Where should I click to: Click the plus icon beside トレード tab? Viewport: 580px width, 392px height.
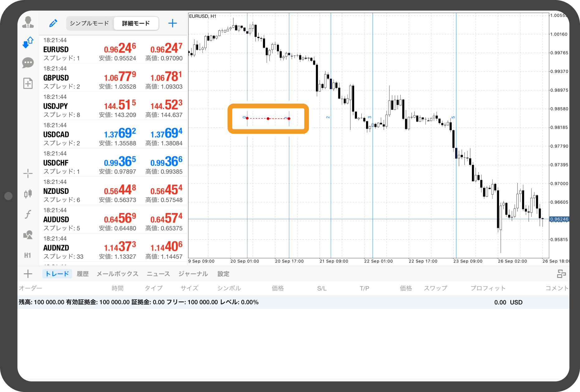pos(28,274)
